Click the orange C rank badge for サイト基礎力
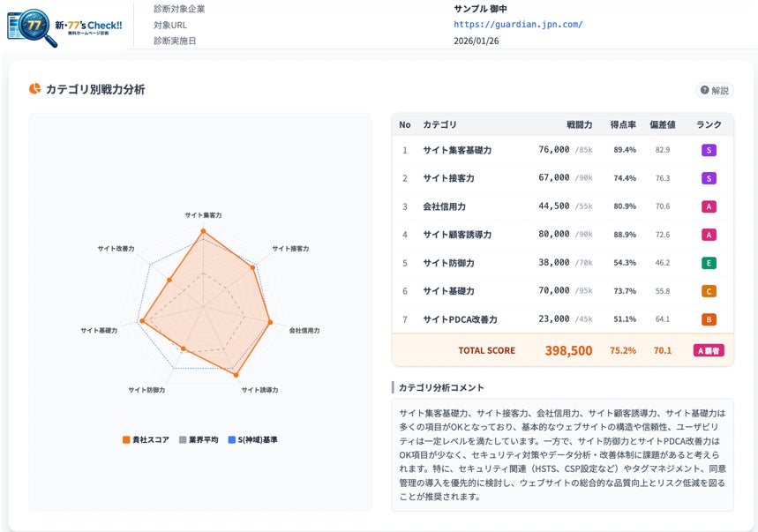Viewport: 758px width, 532px height. [x=709, y=291]
